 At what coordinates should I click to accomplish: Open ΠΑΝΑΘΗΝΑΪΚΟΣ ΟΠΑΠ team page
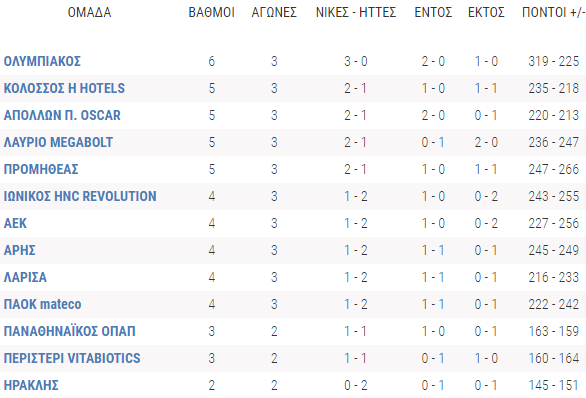click(x=70, y=331)
